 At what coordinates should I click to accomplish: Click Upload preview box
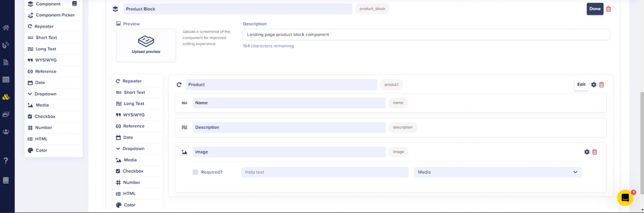[x=146, y=45]
